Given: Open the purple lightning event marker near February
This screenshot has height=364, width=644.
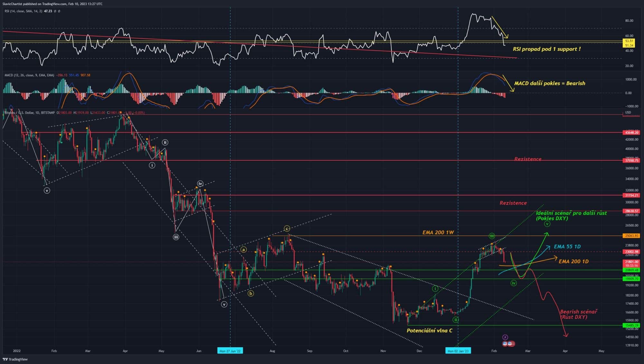Looking at the screenshot, I should click(x=505, y=337).
